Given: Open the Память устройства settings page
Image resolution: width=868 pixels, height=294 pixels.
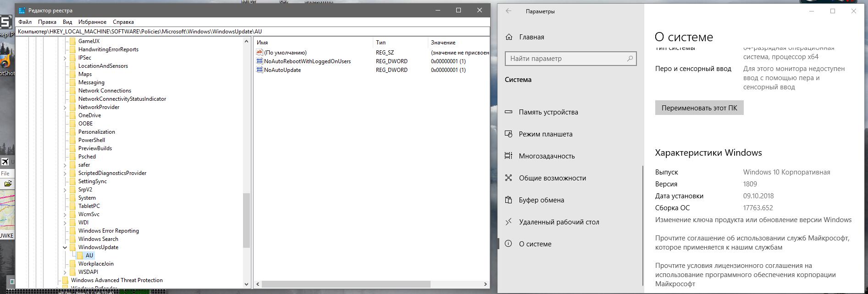Looking at the screenshot, I should coord(548,112).
